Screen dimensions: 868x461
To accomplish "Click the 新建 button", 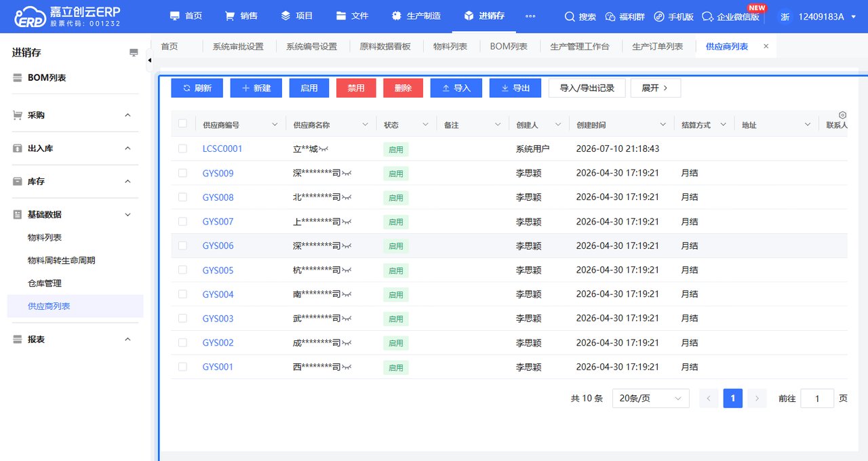I will (256, 88).
